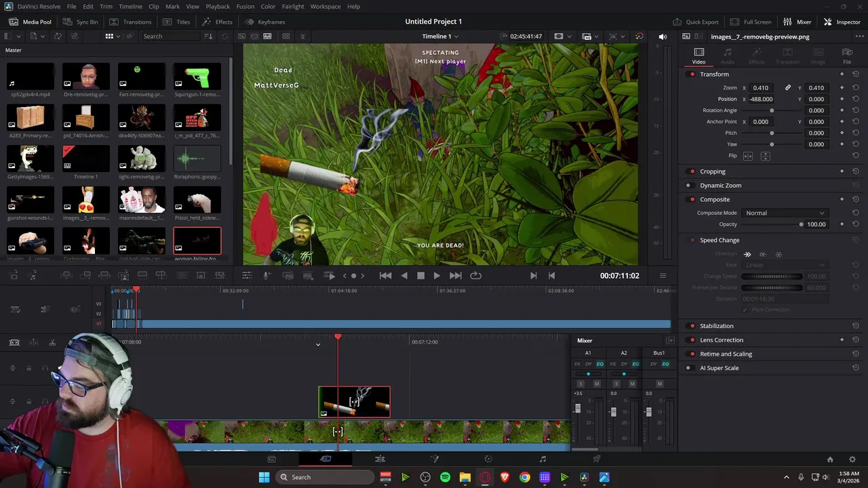Jump to the last frame
Screen dimensions: 868x488
pyautogui.click(x=456, y=276)
